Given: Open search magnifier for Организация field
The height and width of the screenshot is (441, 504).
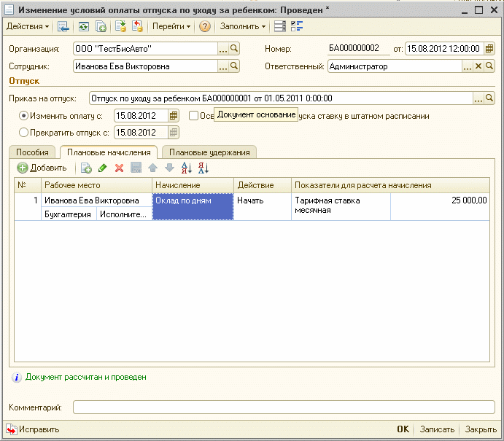Looking at the screenshot, I should pos(234,49).
